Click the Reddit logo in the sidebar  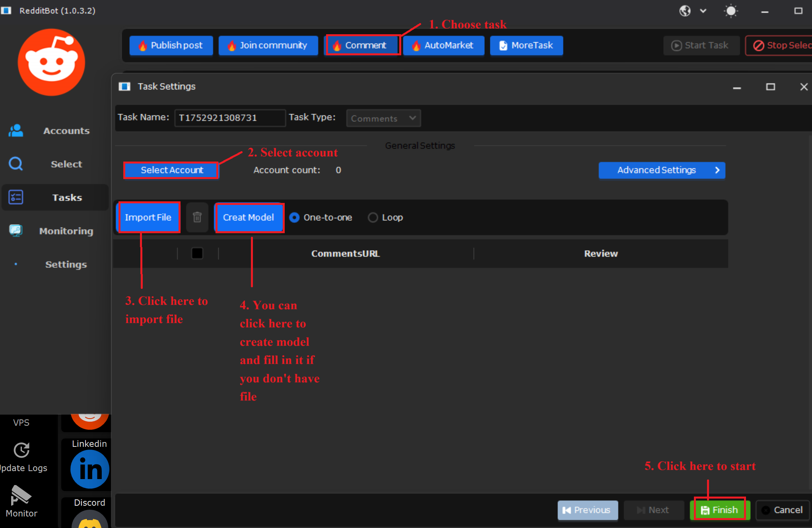51,62
